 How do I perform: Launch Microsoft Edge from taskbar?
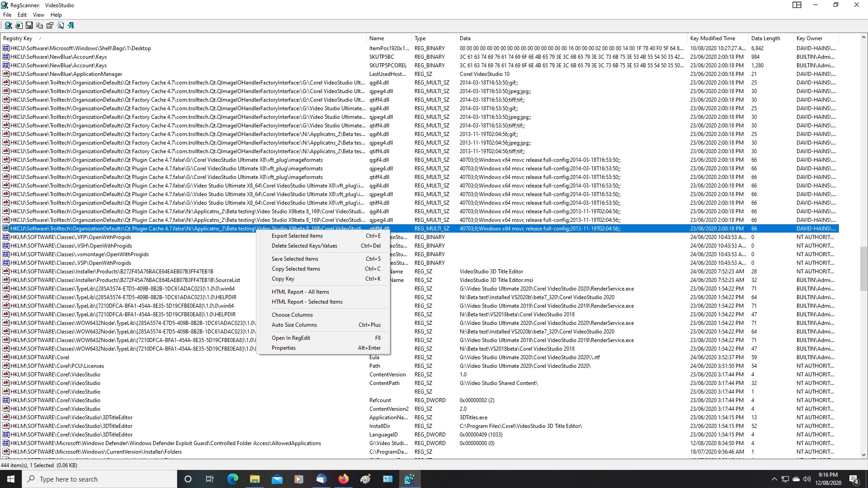(x=232, y=479)
